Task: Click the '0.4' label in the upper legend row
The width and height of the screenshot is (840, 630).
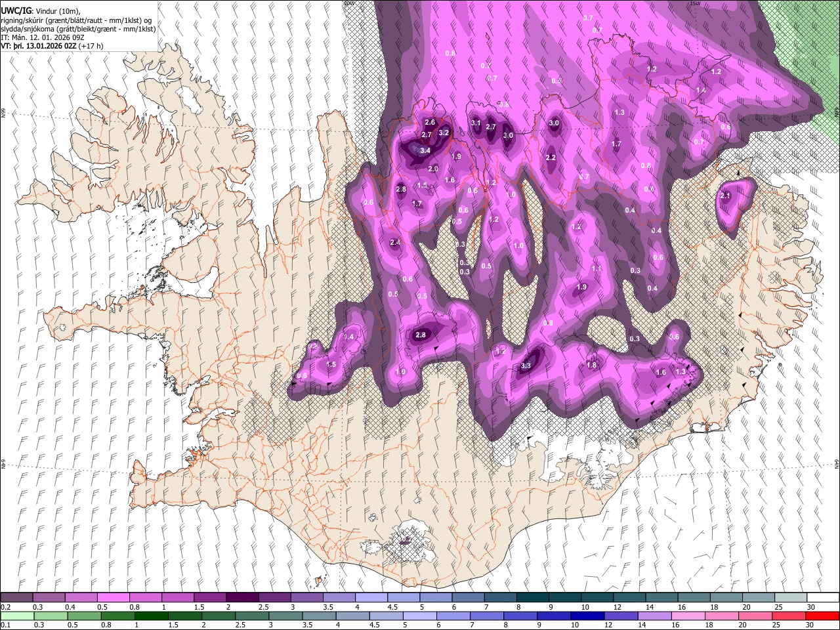Action: pyautogui.click(x=70, y=607)
